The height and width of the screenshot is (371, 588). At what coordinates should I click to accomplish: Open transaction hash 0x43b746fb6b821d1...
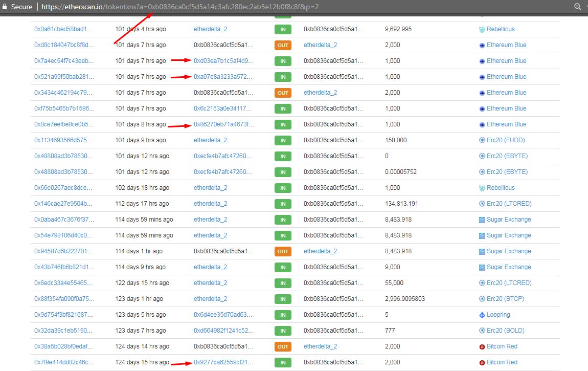(64, 267)
